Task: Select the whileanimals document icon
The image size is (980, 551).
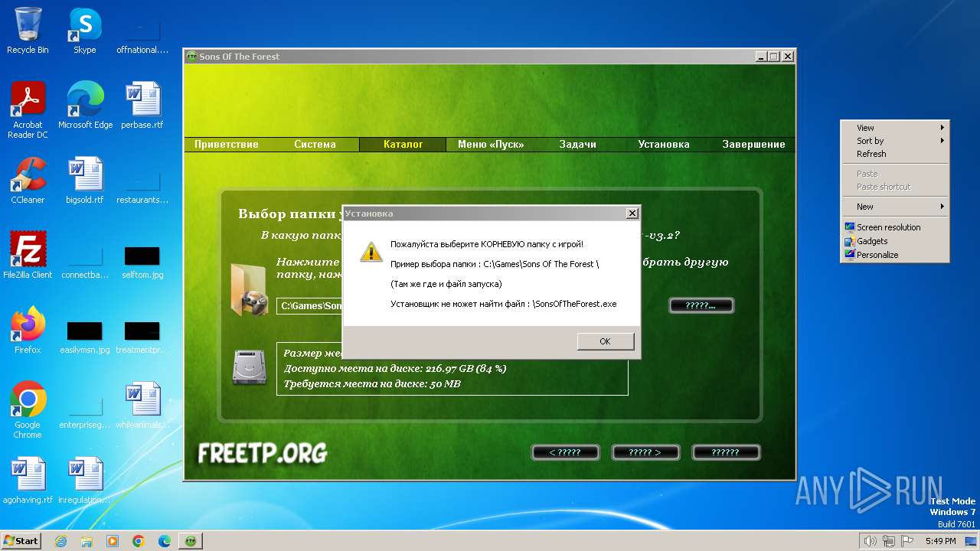Action: tap(142, 406)
